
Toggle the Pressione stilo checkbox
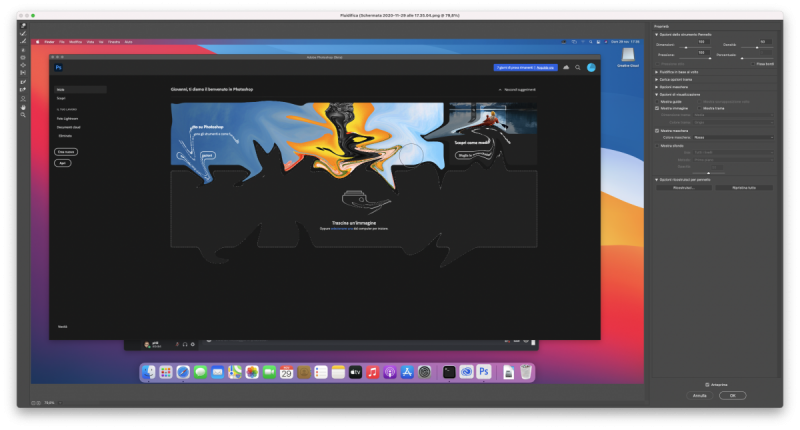(658, 64)
